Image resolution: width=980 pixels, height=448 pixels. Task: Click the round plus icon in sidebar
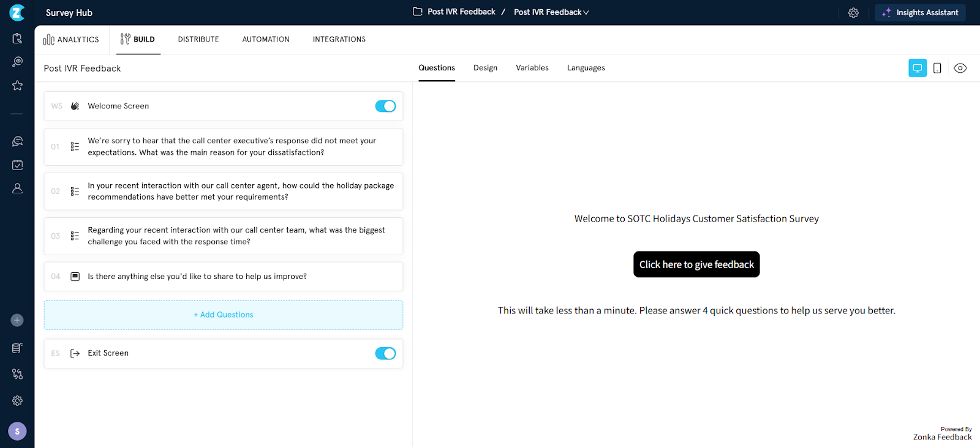[17, 320]
